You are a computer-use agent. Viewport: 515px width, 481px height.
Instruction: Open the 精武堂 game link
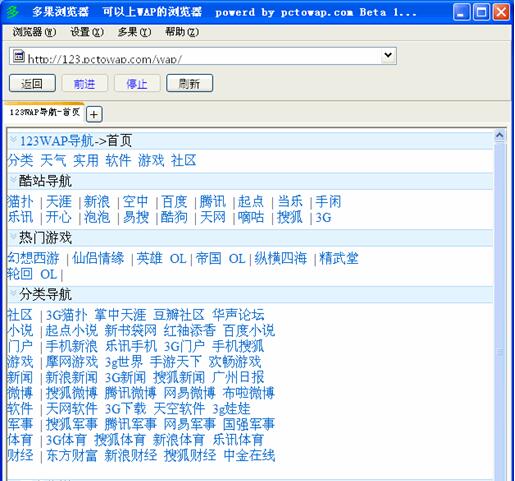click(x=339, y=258)
